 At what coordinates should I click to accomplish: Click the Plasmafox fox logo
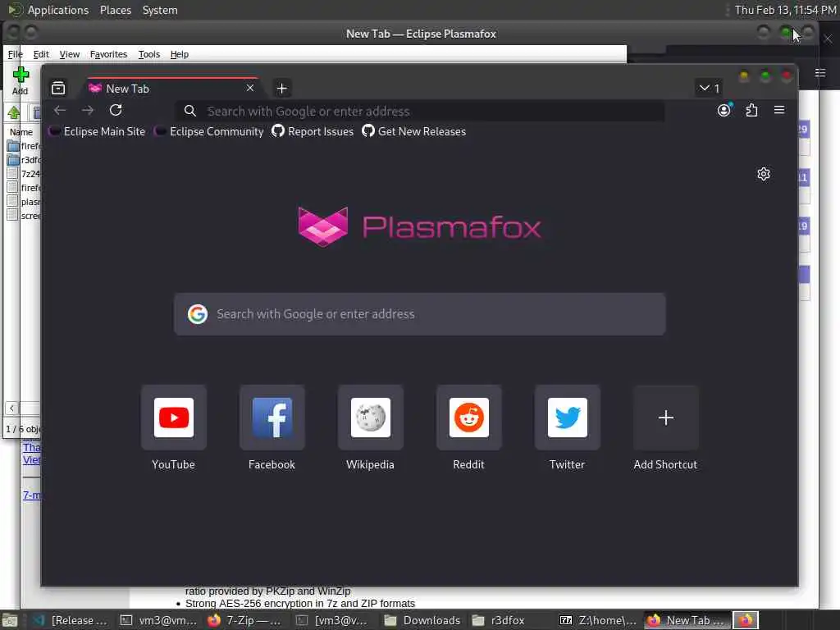(323, 226)
